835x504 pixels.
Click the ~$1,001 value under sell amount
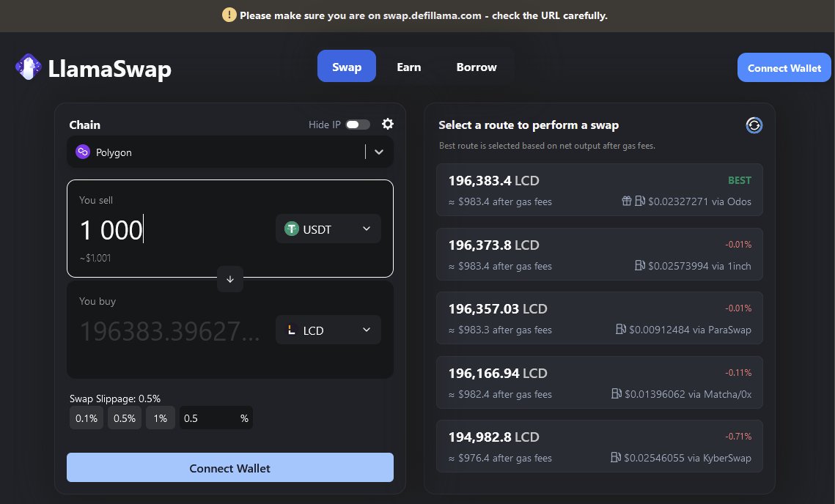click(95, 258)
